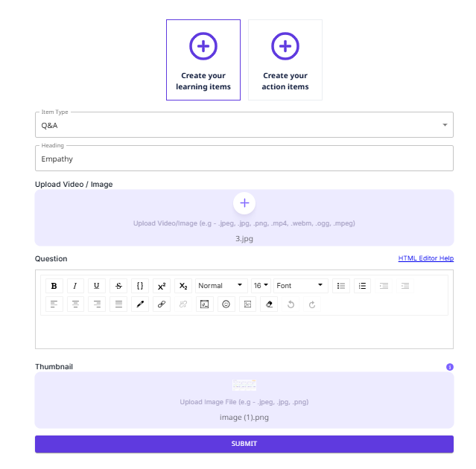Insert an image into the question
Screen dimensions: 476x469
point(248,304)
